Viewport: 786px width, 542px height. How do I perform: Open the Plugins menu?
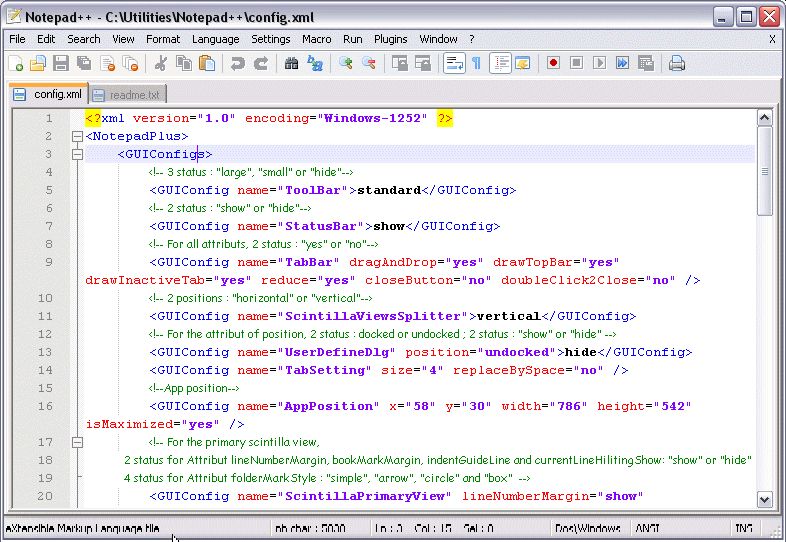390,39
